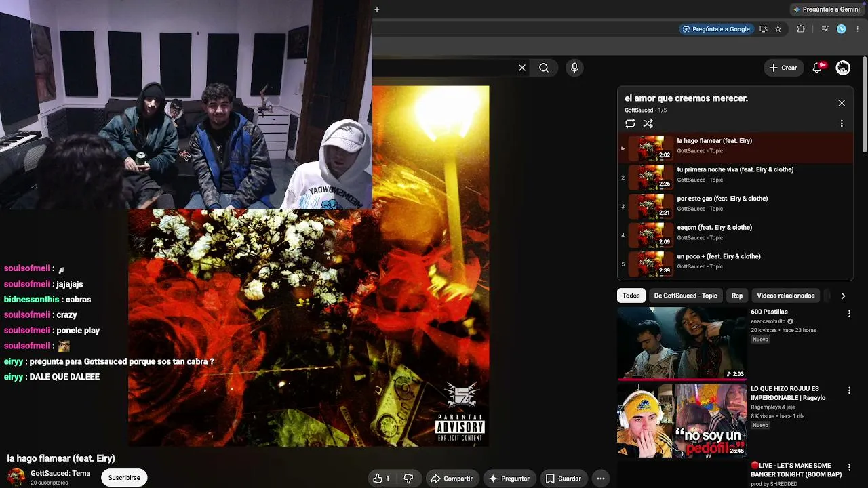Screen dimensions: 868x488
Task: Save the video with Guardar
Action: (x=564, y=479)
